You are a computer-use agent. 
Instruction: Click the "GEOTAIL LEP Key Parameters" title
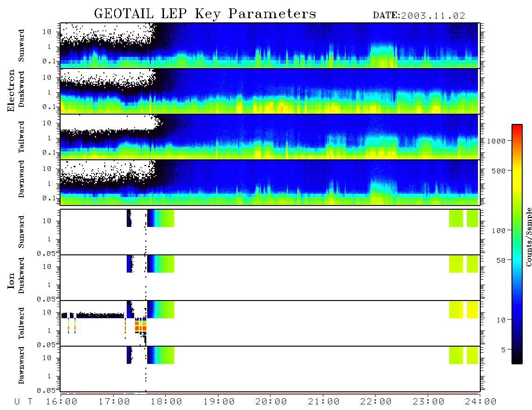click(205, 14)
